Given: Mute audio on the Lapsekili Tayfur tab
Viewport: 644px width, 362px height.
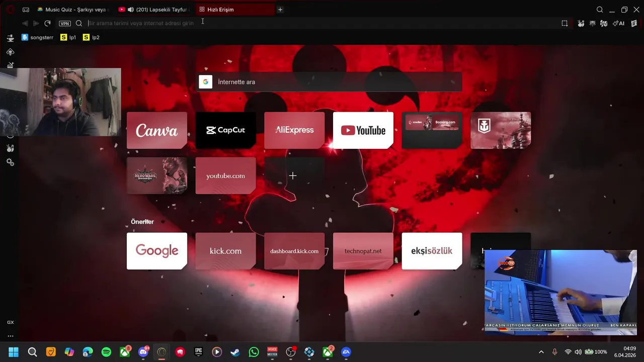Looking at the screenshot, I should (x=131, y=10).
